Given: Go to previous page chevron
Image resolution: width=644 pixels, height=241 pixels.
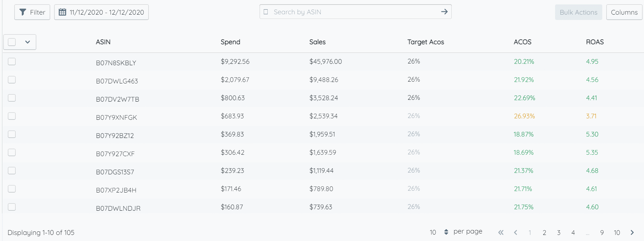Looking at the screenshot, I should [x=515, y=232].
